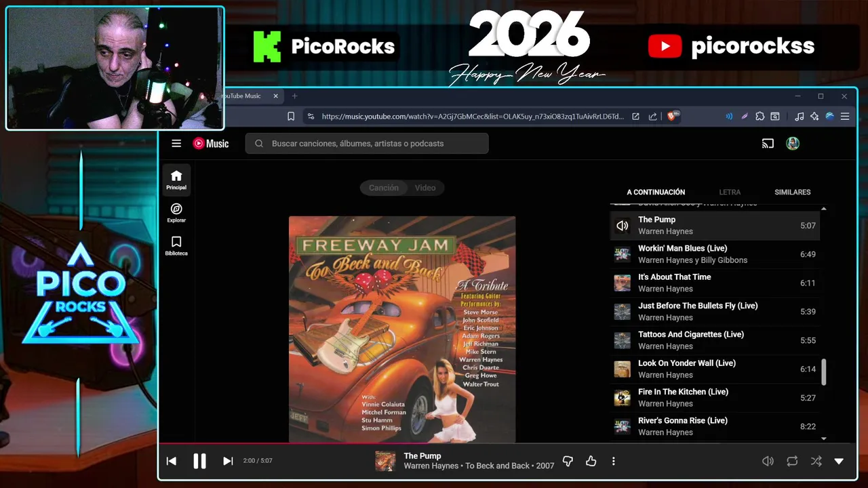Play Just Before The Bullets Fly (Live)
Image resolution: width=868 pixels, height=488 pixels.
click(x=715, y=312)
